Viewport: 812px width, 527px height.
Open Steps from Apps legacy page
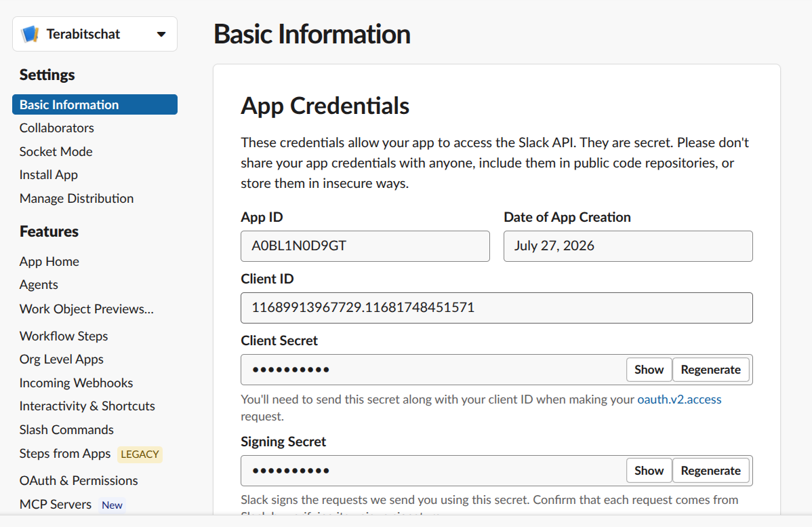point(65,454)
